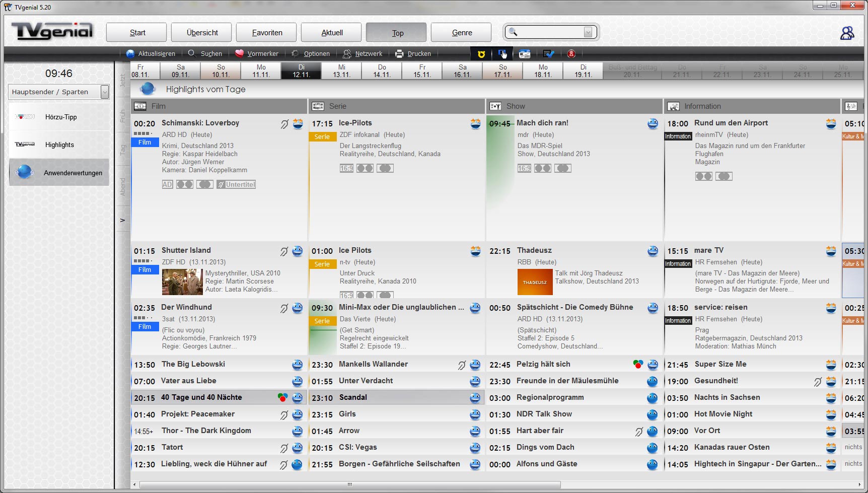Click the rating smiley for Rund um den Airport
868x493 pixels.
point(831,123)
